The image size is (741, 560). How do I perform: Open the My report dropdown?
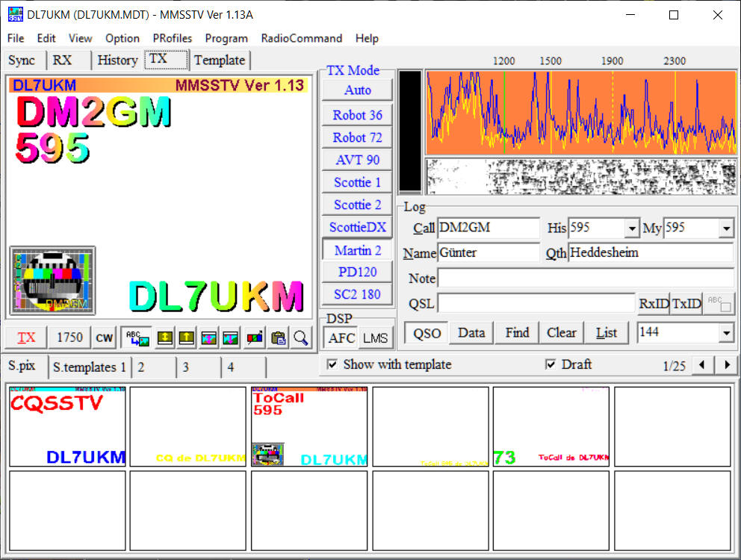pos(725,228)
